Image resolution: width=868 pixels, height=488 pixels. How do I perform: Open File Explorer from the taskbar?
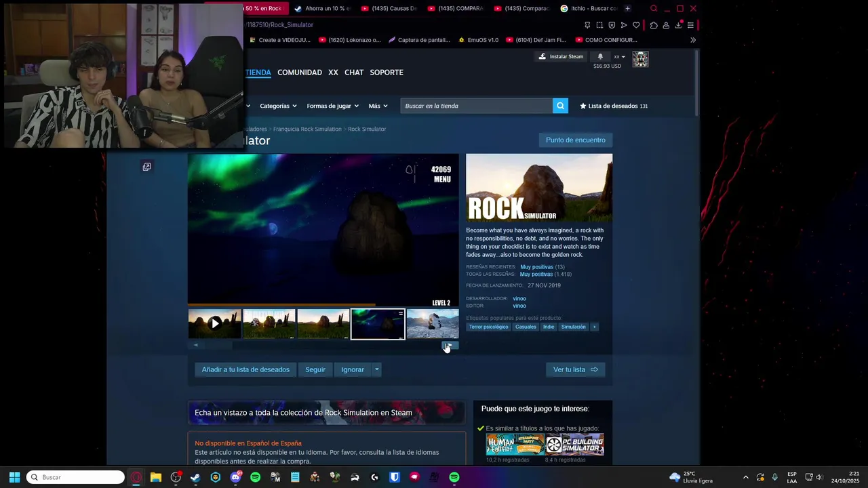tap(155, 477)
